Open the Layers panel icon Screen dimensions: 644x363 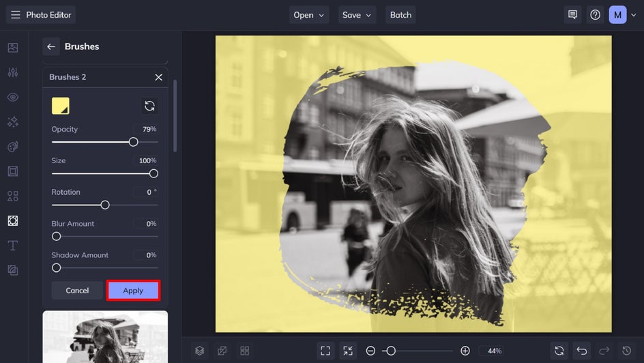(200, 351)
